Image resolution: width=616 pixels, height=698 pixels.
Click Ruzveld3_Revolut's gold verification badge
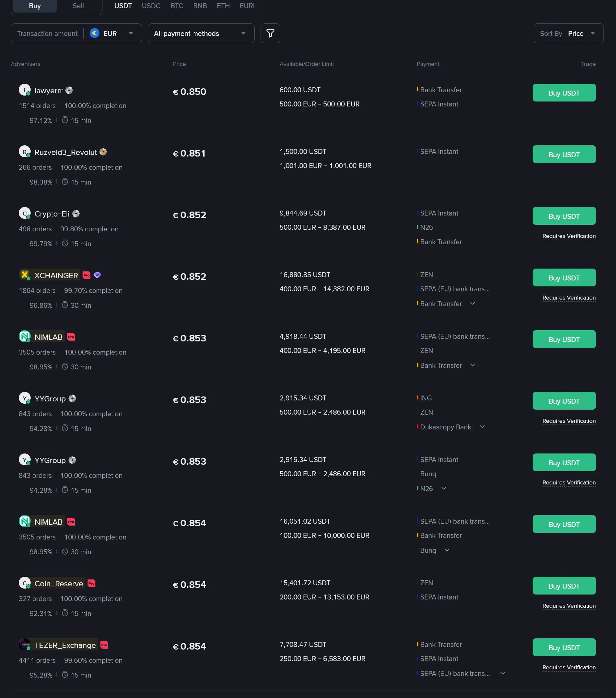103,152
